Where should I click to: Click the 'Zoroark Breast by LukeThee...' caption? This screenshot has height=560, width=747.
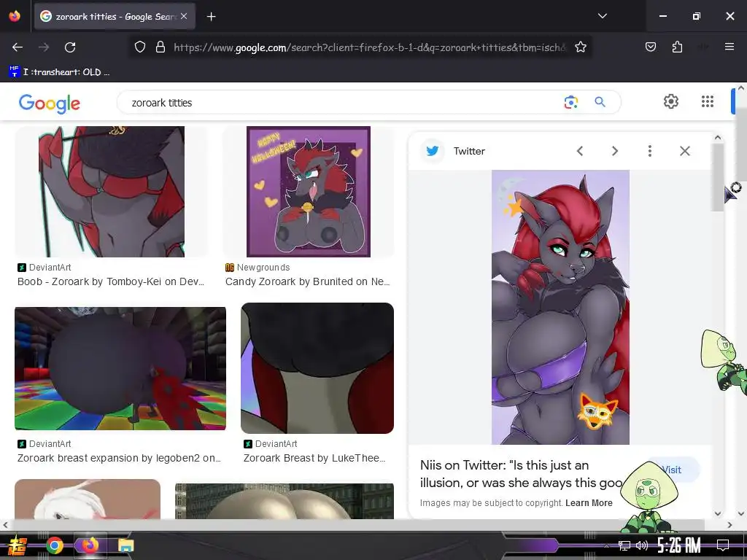coord(314,458)
